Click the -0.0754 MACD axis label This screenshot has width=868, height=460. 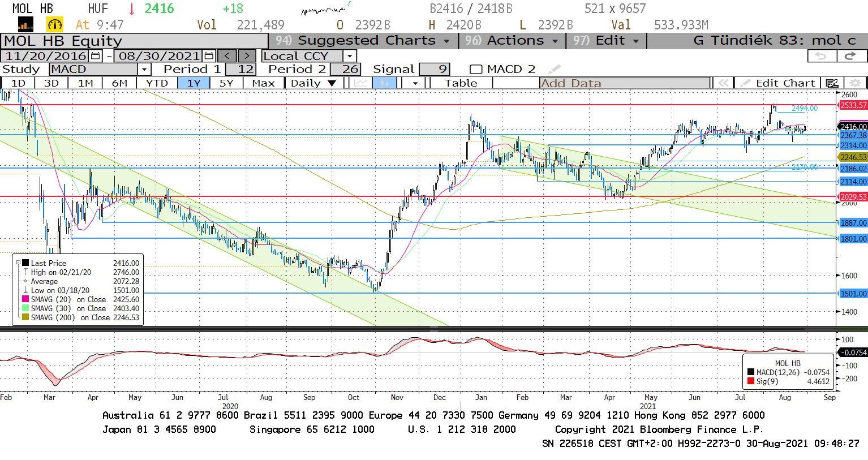(853, 352)
